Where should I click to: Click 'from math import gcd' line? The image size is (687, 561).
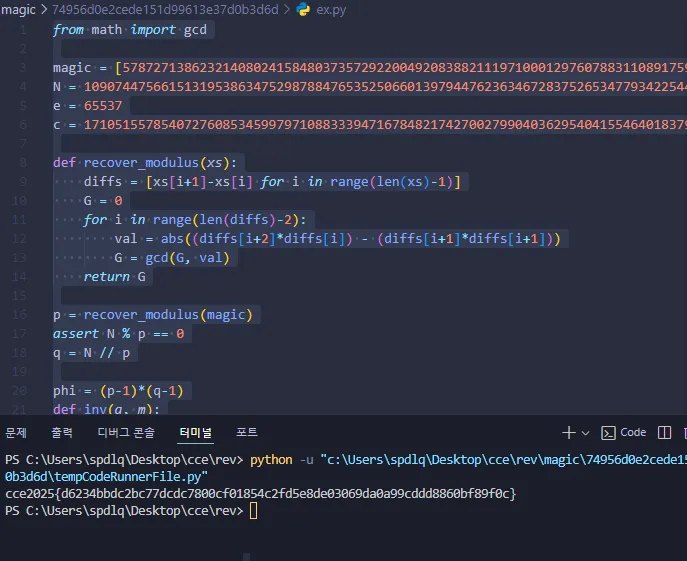tap(130, 30)
